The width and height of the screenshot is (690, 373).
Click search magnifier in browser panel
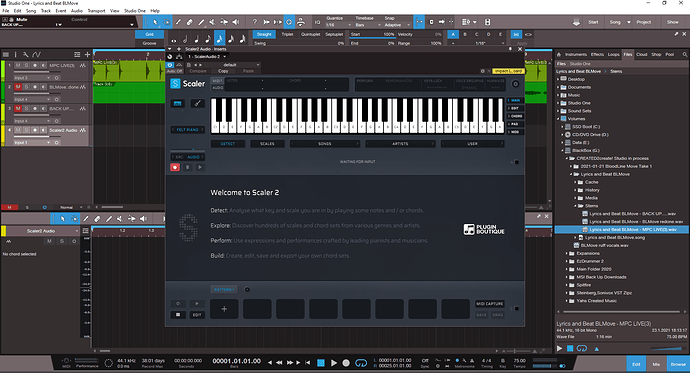point(685,55)
